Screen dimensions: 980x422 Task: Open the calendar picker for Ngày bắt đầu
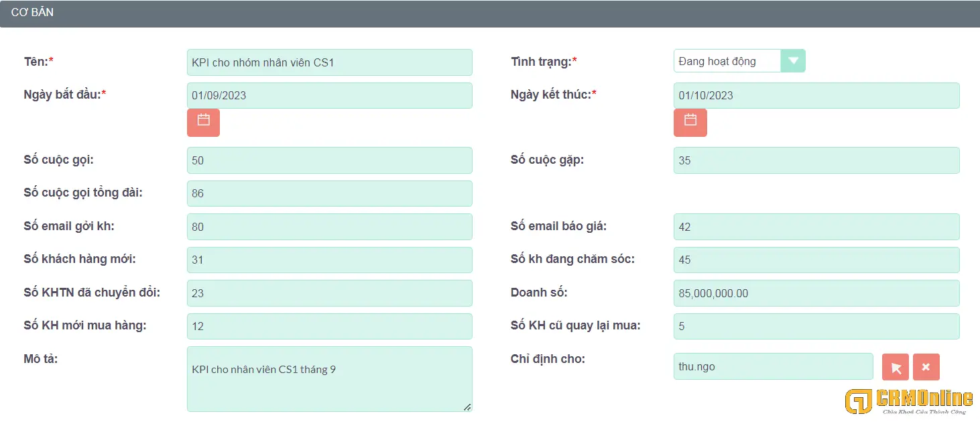[203, 123]
